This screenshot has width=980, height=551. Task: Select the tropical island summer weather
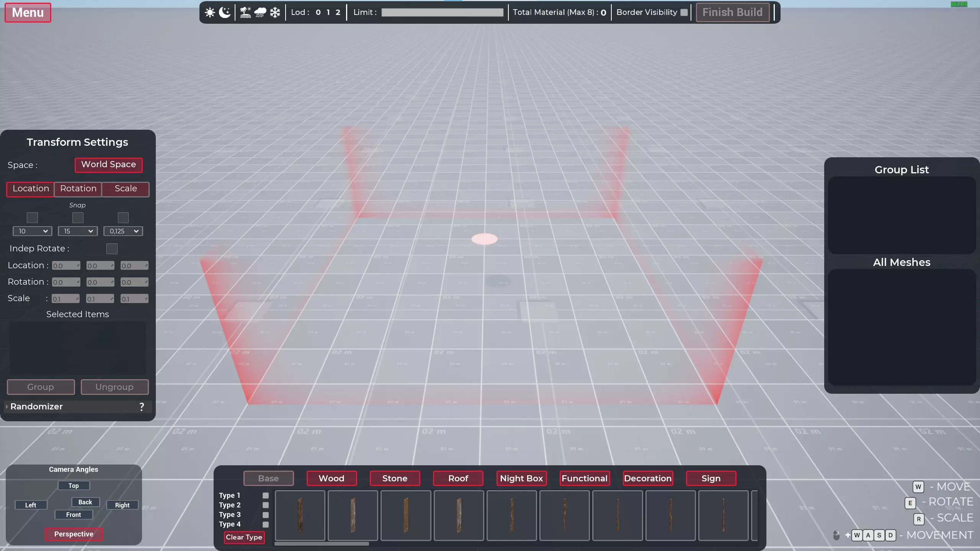[x=245, y=12]
